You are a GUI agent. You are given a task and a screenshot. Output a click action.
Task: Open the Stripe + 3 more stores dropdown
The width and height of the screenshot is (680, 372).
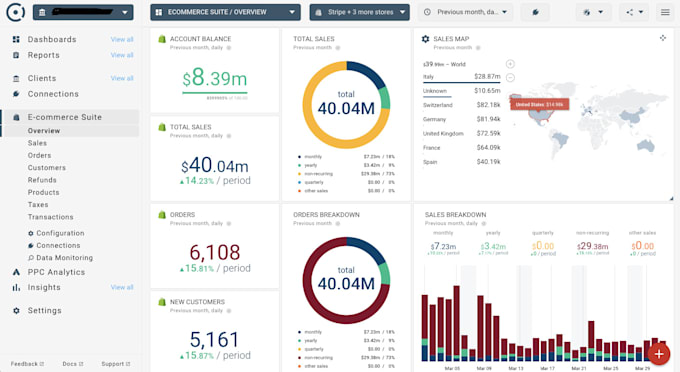360,12
